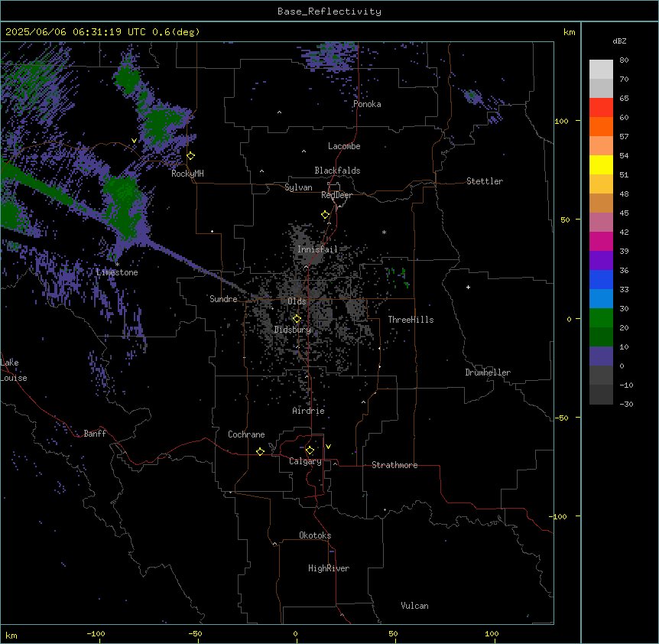This screenshot has width=659, height=644.
Task: Select the yellow 51-54 dBZ legend swatch
Action: click(601, 164)
